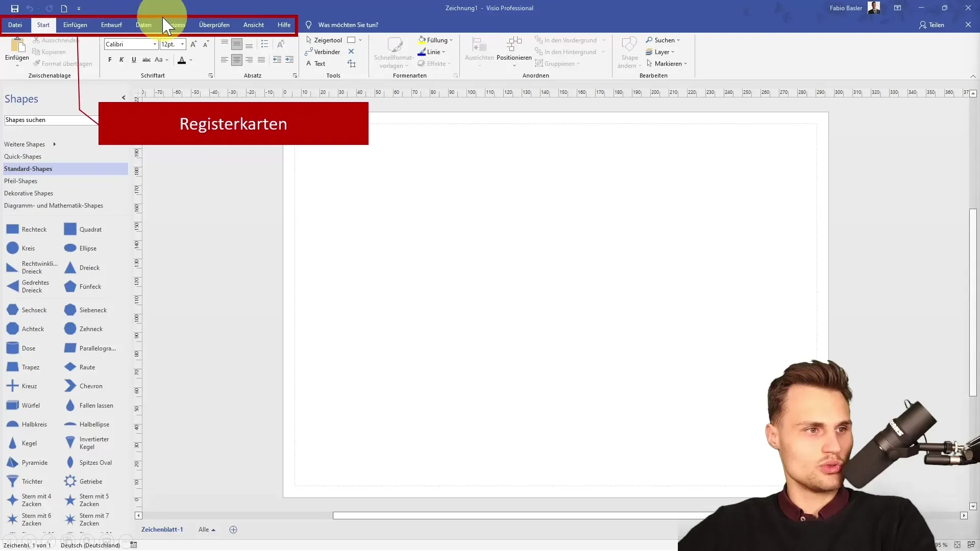Image resolution: width=980 pixels, height=551 pixels.
Task: Click the Teilen share button
Action: point(932,24)
